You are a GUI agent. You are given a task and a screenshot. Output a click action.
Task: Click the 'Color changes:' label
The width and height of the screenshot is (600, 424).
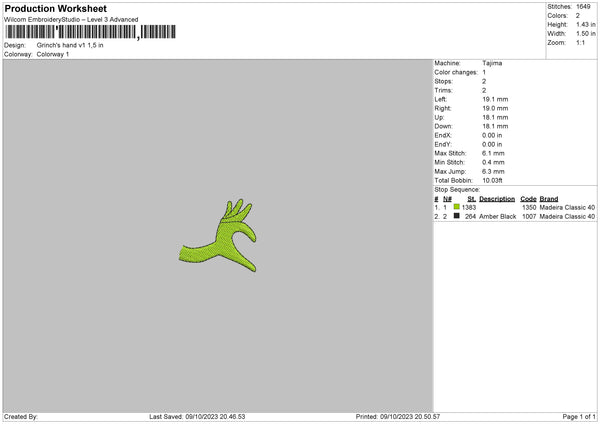[x=456, y=72]
